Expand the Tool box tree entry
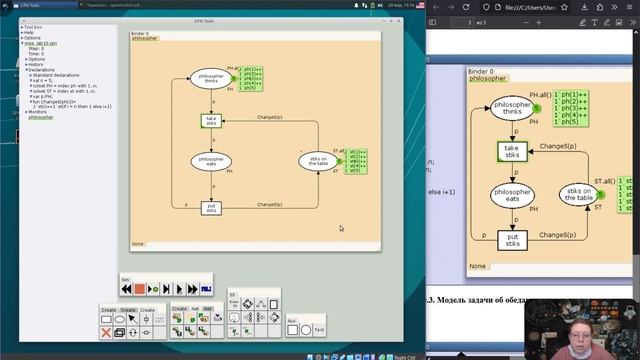640x360 pixels. coord(22,27)
